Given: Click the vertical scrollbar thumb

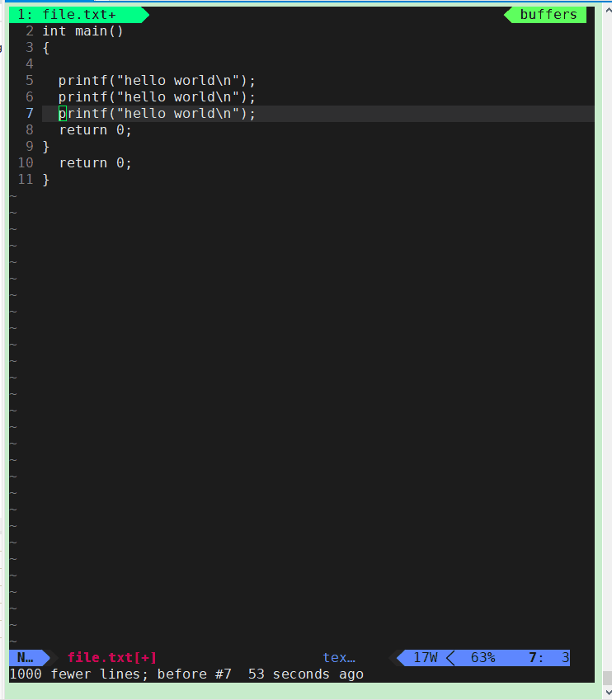Looking at the screenshot, I should [608, 678].
